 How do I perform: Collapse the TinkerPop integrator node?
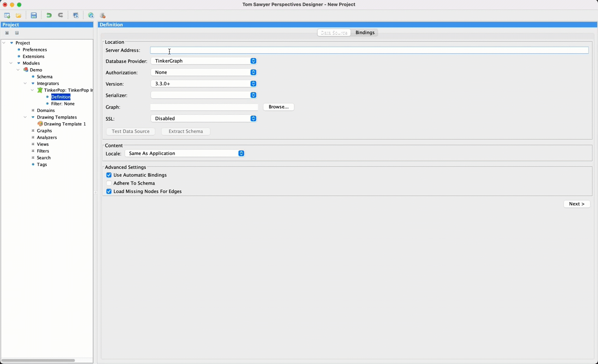(32, 90)
